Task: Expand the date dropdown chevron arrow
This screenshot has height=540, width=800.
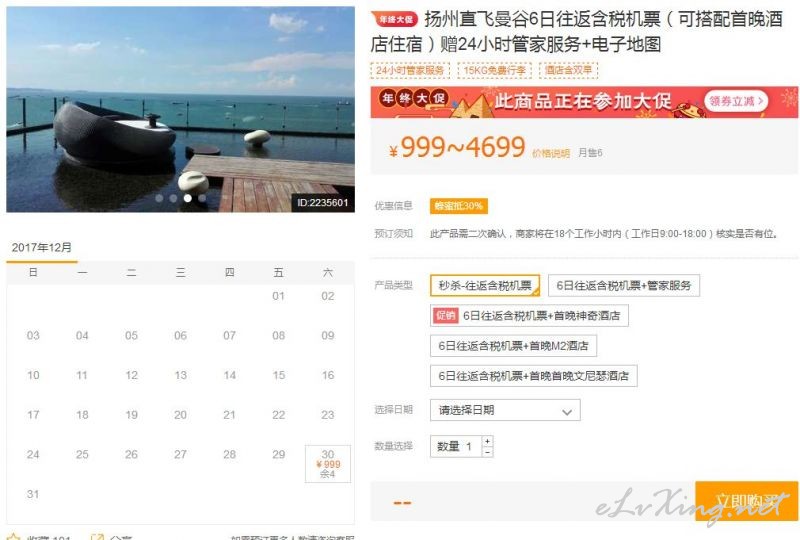Action: point(567,411)
